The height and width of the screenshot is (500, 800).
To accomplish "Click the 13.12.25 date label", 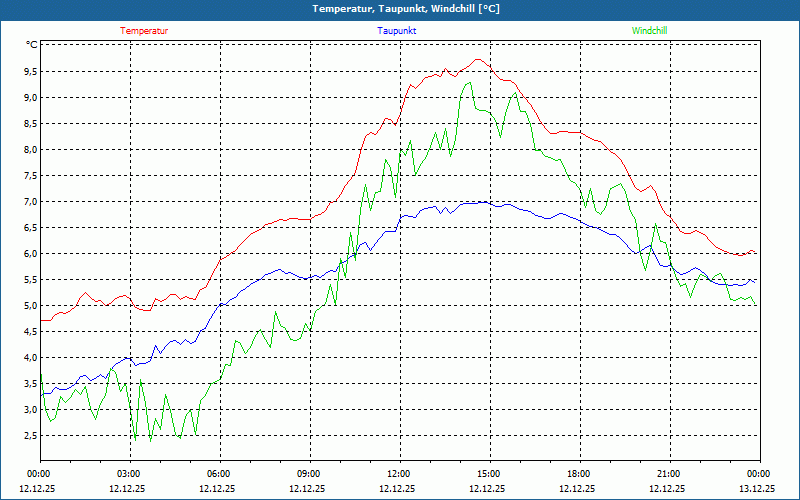I will coord(755,489).
